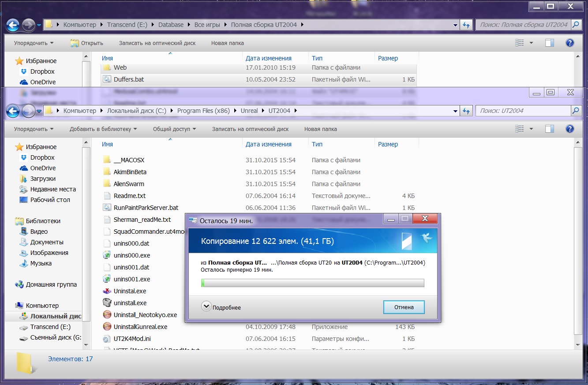Change view icon in UT2004 window
Viewport: 588px width, 385px height.
click(x=520, y=129)
